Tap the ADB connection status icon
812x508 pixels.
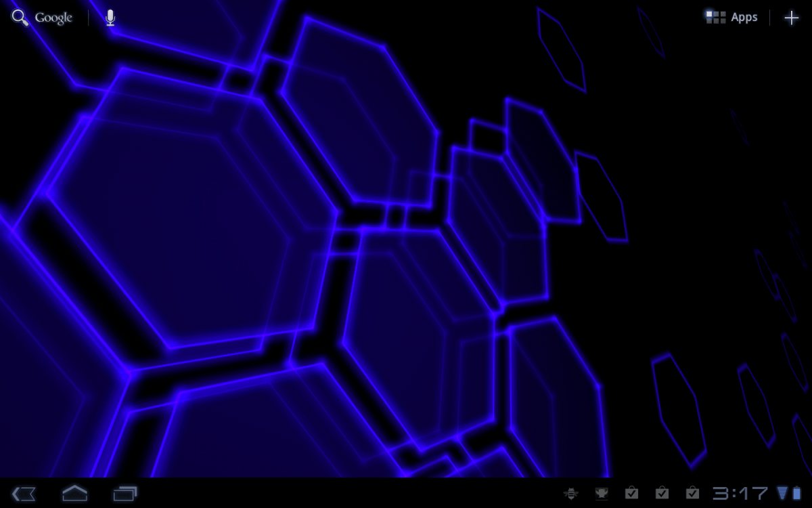602,492
